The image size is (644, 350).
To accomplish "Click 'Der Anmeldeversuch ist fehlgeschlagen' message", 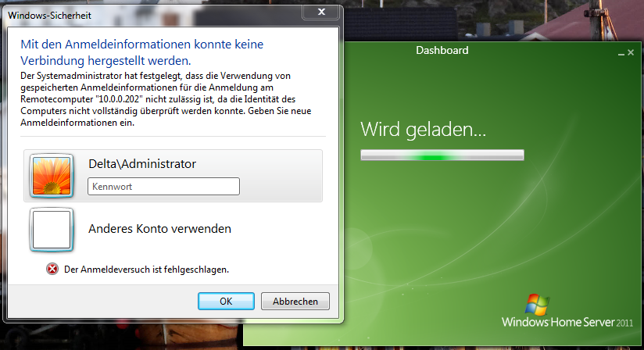I will click(x=146, y=270).
